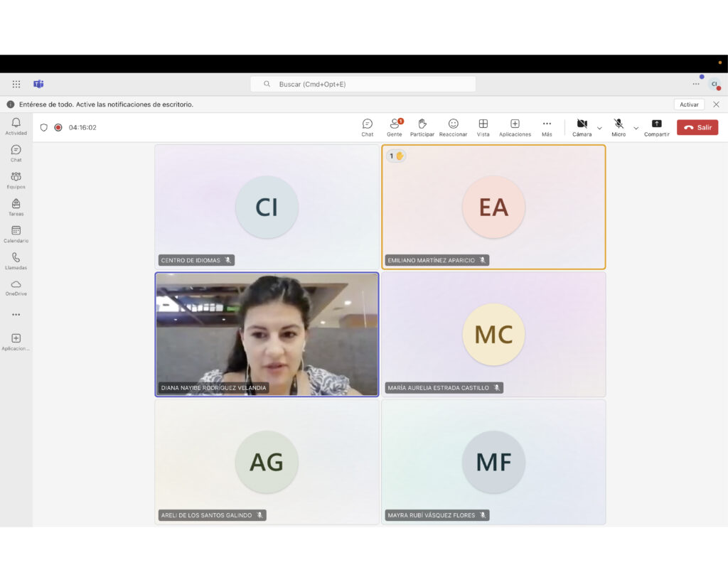This screenshot has height=582, width=728.
Task: Click the Microsoft Teams logo icon
Action: pos(38,84)
